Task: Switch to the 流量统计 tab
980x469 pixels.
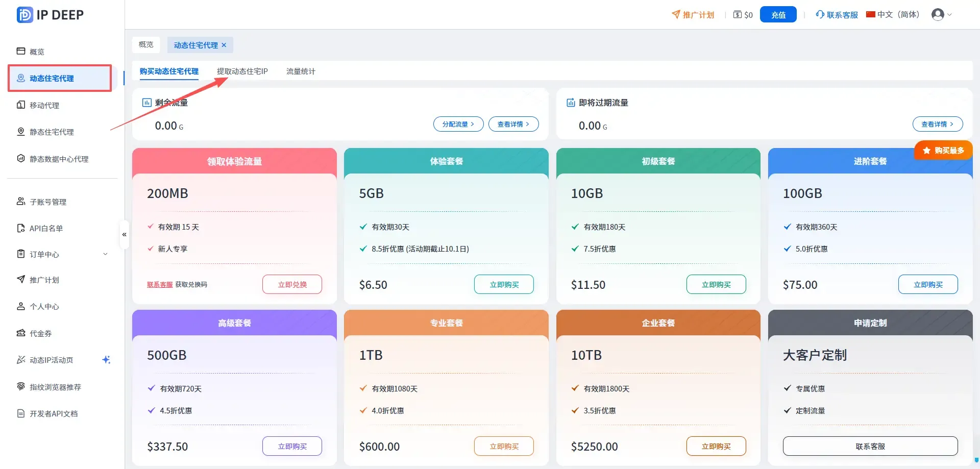Action: [x=301, y=71]
